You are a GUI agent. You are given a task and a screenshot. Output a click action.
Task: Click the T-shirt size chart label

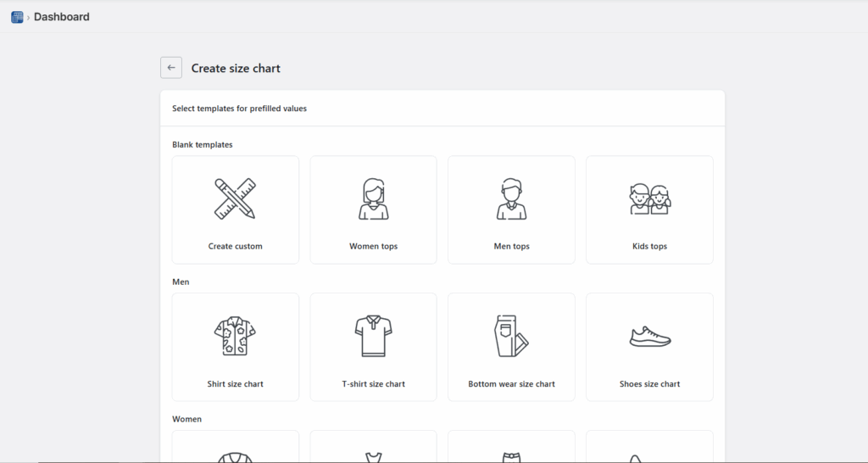(x=373, y=384)
